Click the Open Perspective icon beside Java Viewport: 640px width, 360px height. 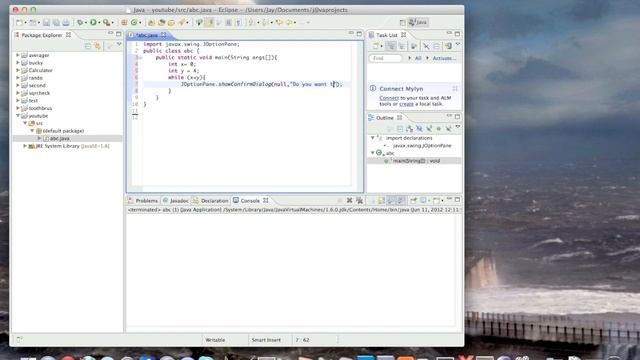(x=402, y=22)
